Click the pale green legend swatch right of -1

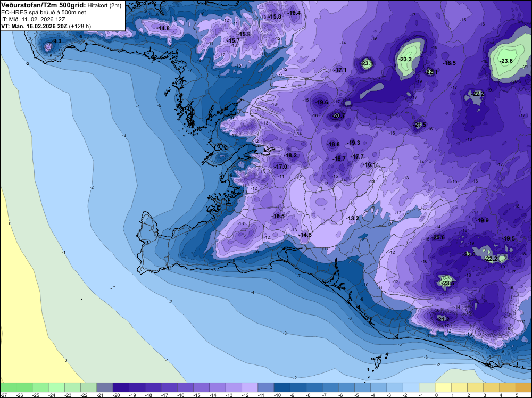point(427,387)
